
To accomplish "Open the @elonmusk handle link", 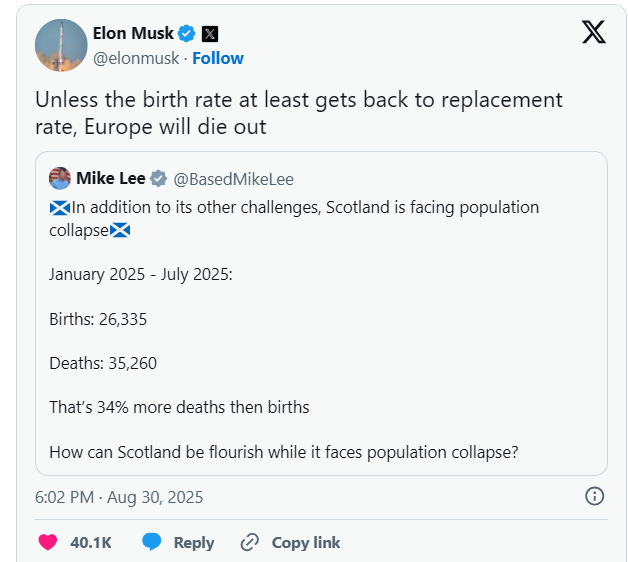I will (x=136, y=58).
